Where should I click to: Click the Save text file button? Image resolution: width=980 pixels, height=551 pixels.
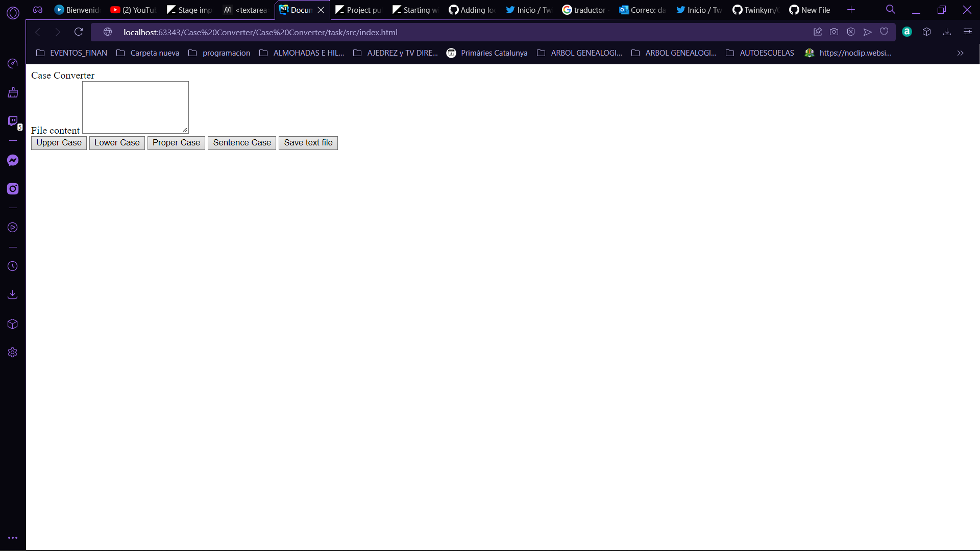pos(308,143)
